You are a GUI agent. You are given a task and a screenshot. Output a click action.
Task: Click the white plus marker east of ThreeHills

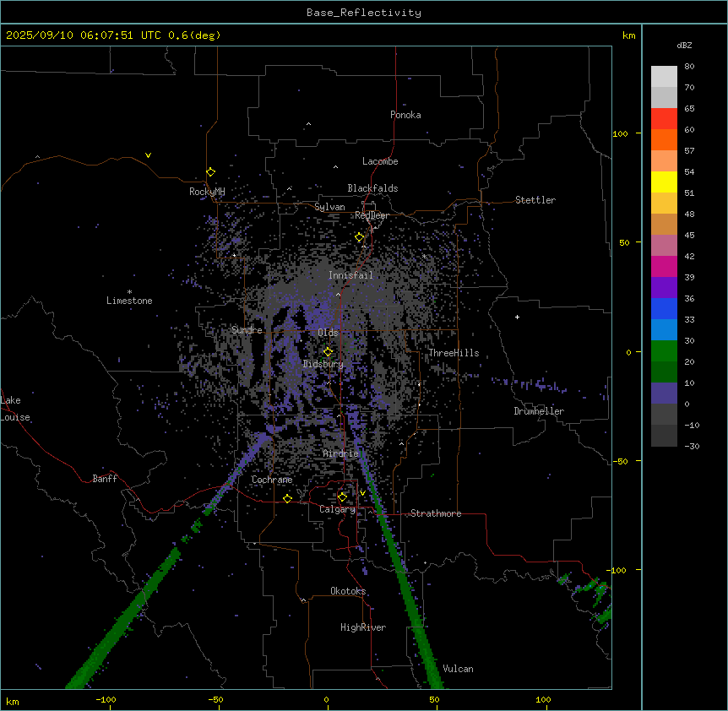[517, 317]
